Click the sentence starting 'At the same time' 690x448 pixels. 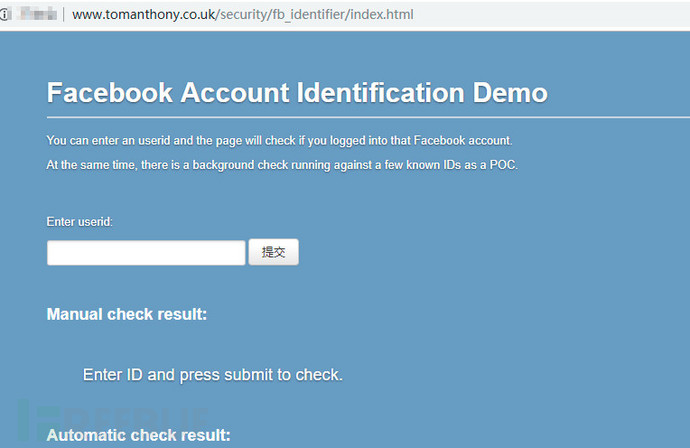282,165
